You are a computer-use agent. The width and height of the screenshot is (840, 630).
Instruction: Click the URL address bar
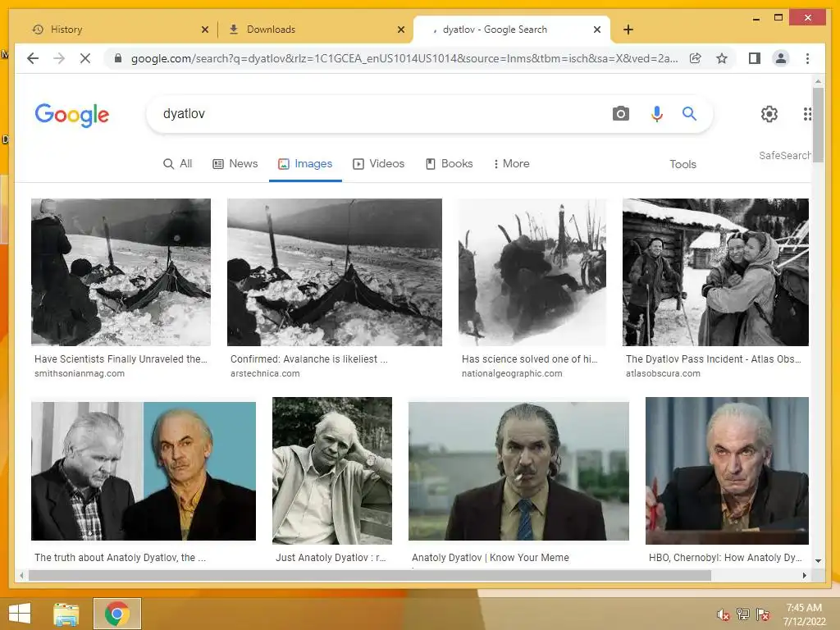(404, 58)
